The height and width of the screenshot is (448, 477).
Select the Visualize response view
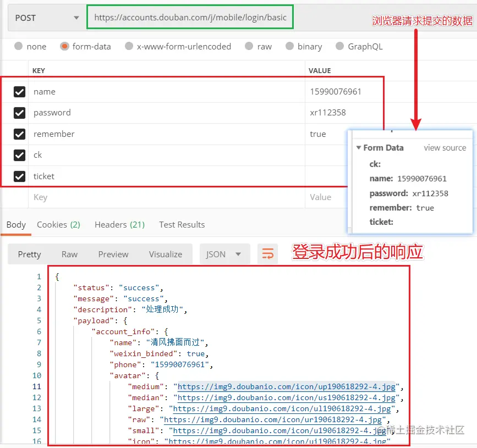[166, 255]
